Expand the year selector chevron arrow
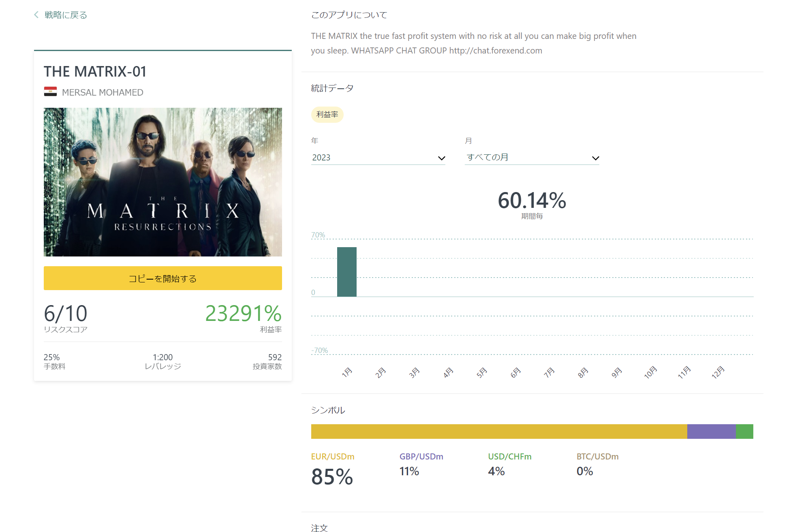Viewport: 791px width, 532px height. pos(442,158)
